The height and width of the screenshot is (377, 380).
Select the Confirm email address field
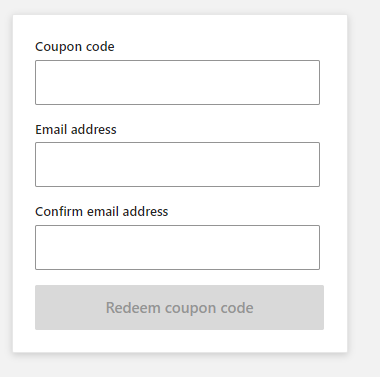coord(177,247)
